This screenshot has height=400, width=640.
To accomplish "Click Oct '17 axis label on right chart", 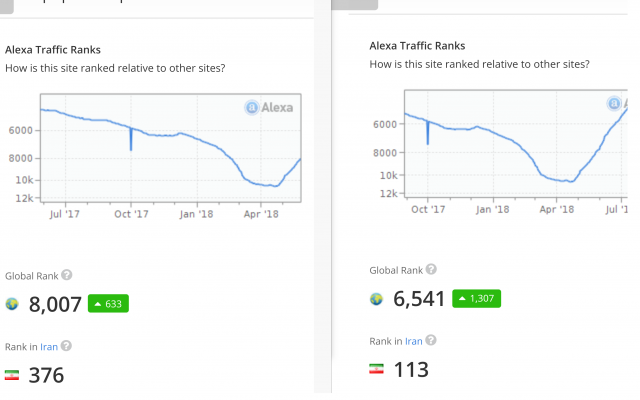I will click(x=428, y=209).
